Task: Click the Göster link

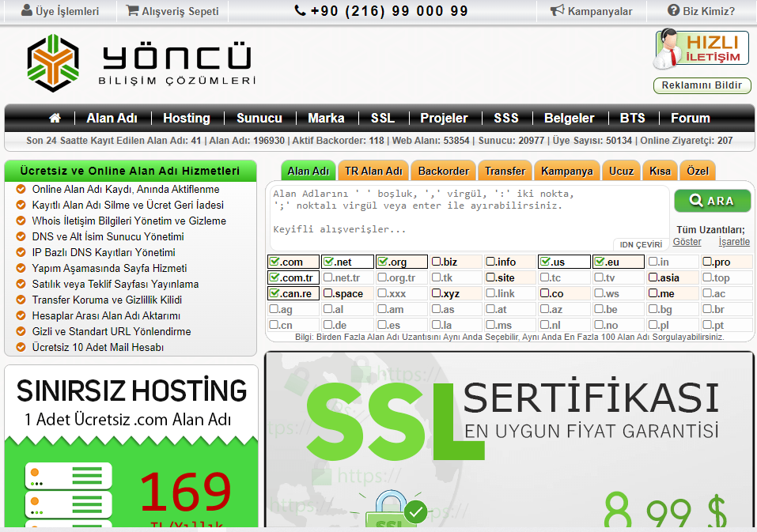Action: click(687, 242)
